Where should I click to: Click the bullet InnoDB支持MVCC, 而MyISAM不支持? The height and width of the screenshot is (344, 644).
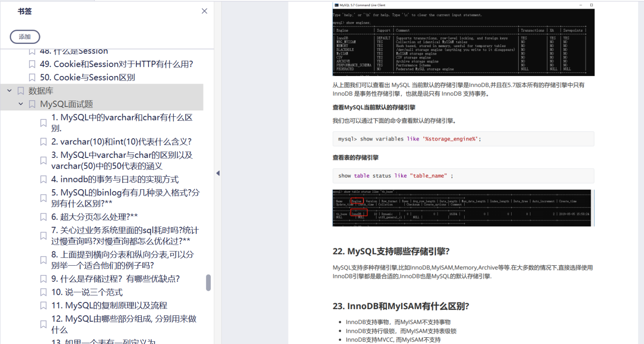click(x=393, y=340)
